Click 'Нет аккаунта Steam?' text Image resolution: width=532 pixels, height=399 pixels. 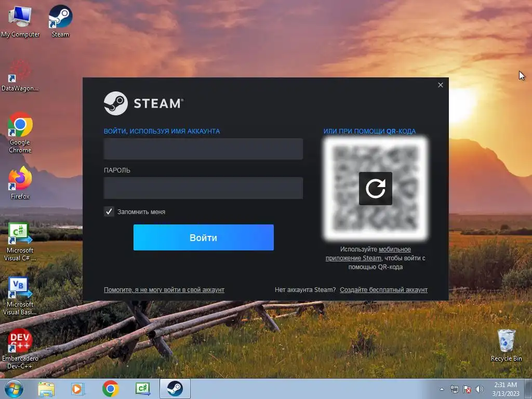click(x=305, y=290)
